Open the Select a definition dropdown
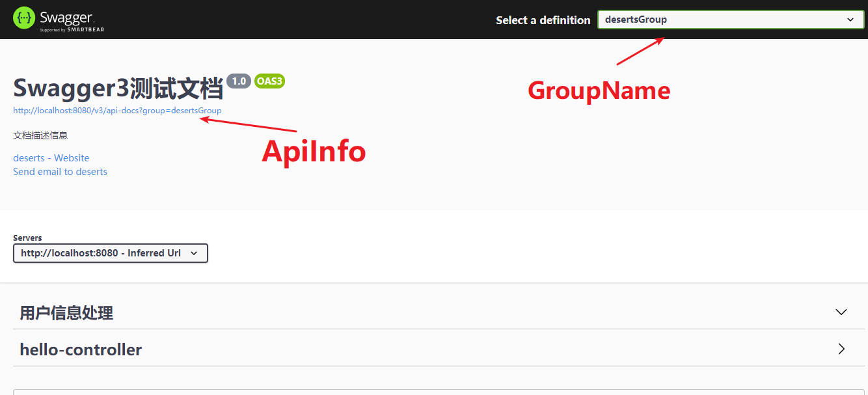This screenshot has height=395, width=868. [x=731, y=20]
